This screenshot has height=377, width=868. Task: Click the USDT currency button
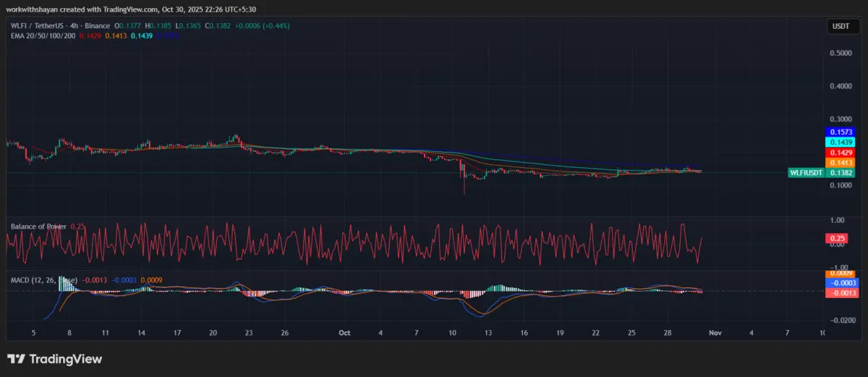840,27
